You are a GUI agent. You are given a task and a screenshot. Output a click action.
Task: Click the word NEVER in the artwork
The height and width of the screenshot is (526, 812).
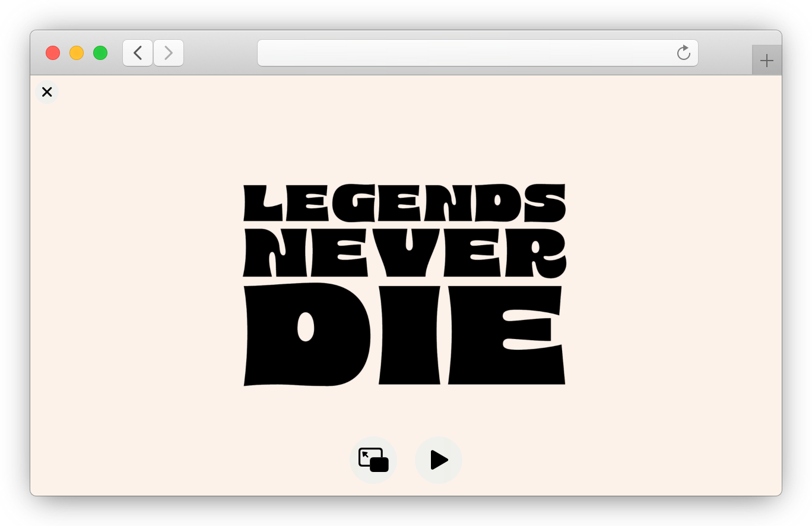tap(404, 254)
